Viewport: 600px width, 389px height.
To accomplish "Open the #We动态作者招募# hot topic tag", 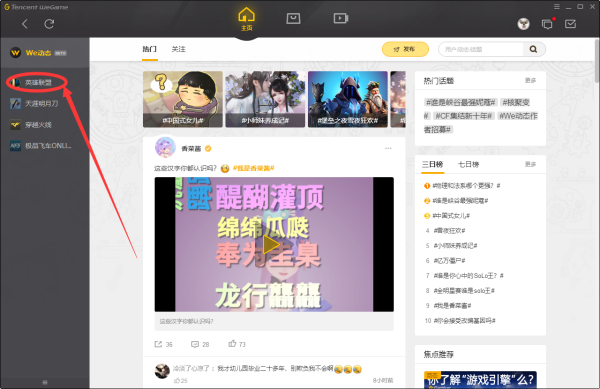I will (518, 116).
